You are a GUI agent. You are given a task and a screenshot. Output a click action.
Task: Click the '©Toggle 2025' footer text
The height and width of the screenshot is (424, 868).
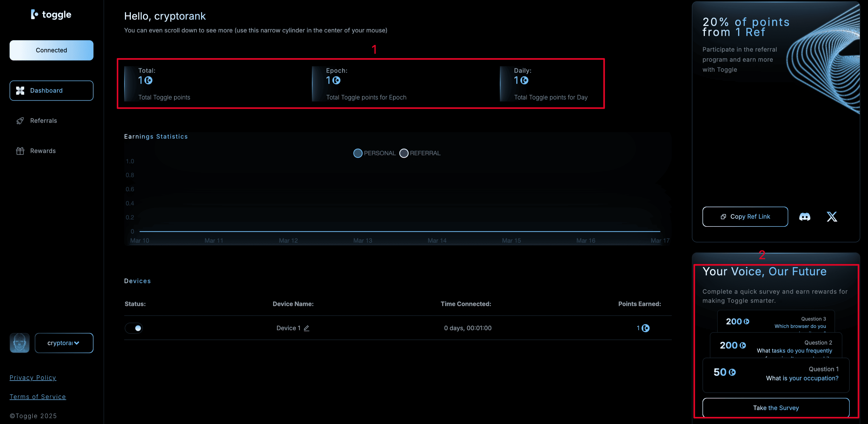click(33, 416)
